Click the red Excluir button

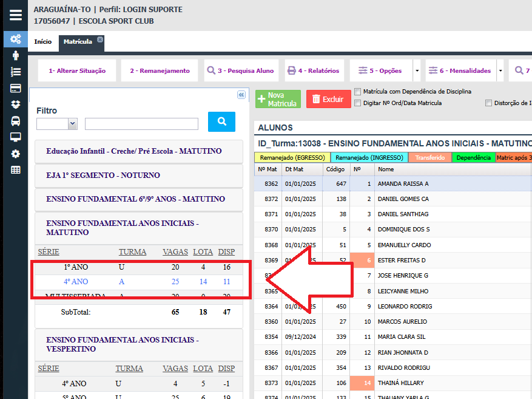click(328, 99)
